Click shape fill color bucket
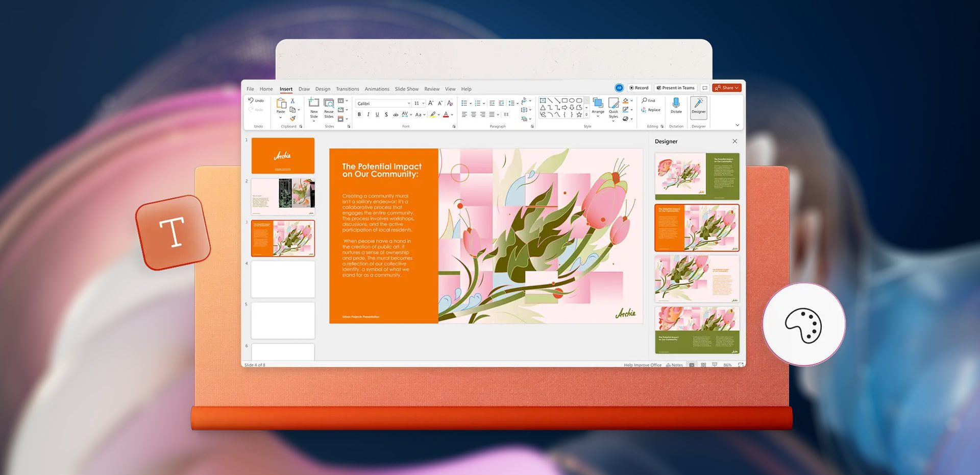Viewport: 980px width, 475px height. pyautogui.click(x=626, y=101)
